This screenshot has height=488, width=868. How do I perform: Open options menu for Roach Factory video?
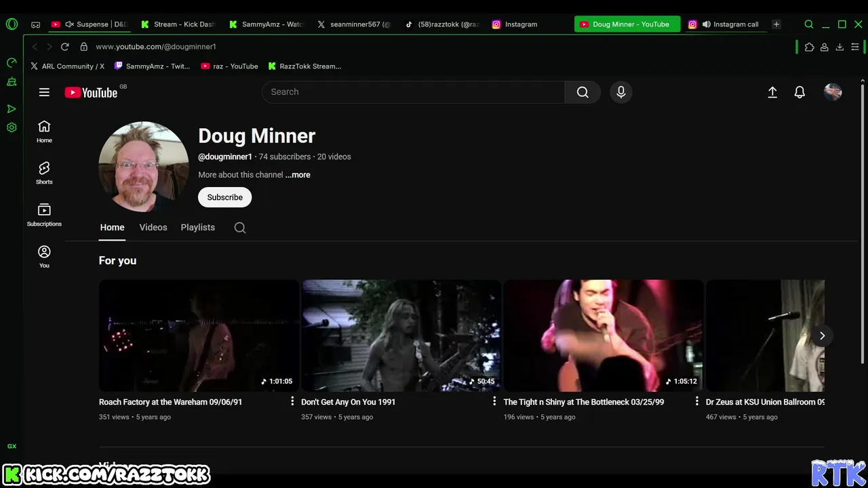point(292,402)
